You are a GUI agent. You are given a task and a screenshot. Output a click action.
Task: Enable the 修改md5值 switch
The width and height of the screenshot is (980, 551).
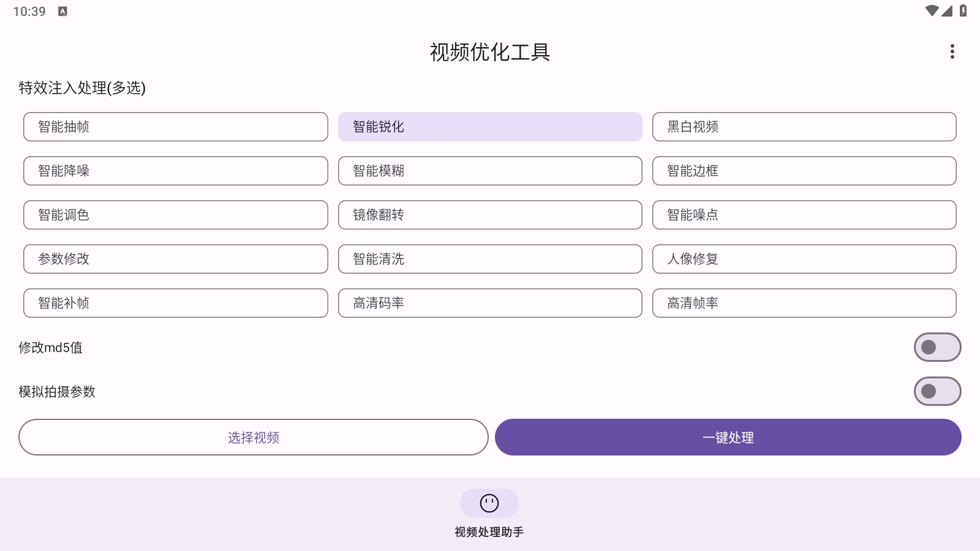click(x=937, y=347)
